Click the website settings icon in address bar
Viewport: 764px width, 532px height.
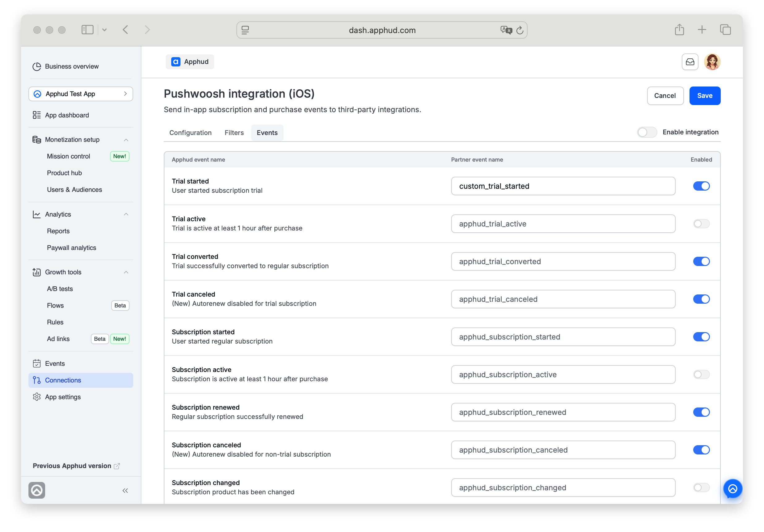[x=245, y=30]
